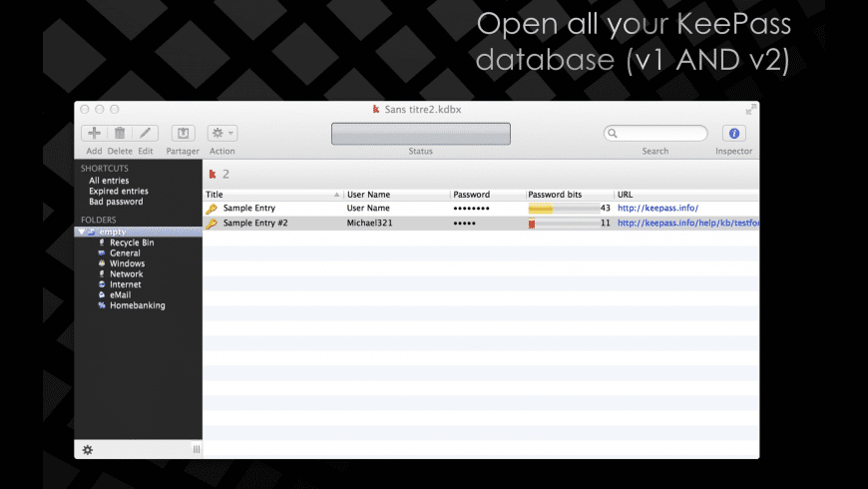
Task: Click the Edit pencil icon
Action: click(x=145, y=133)
